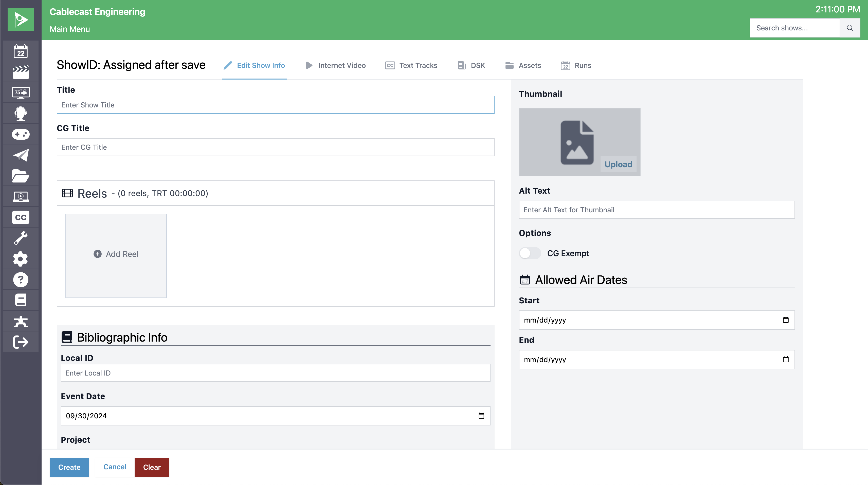Click the logout arrow sidebar icon
868x485 pixels.
(21, 342)
